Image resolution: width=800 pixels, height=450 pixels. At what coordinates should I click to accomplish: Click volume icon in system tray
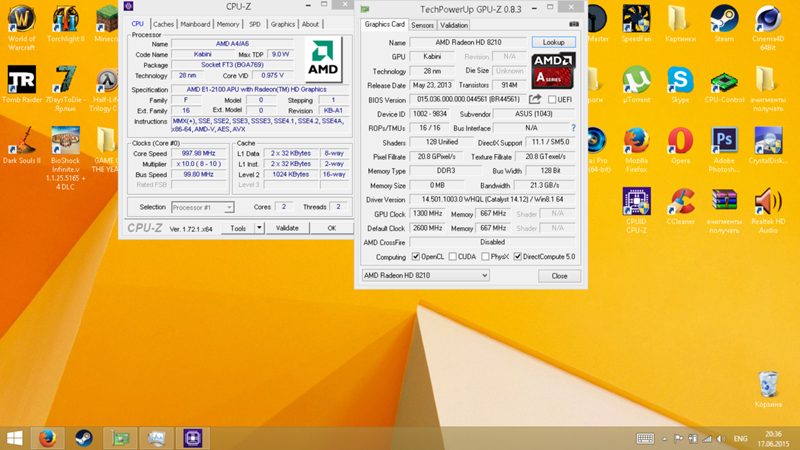pyautogui.click(x=721, y=439)
